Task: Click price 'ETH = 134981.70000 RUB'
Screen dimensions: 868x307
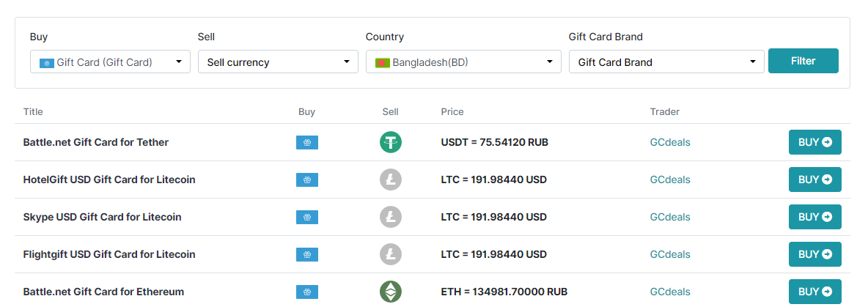Action: (504, 292)
